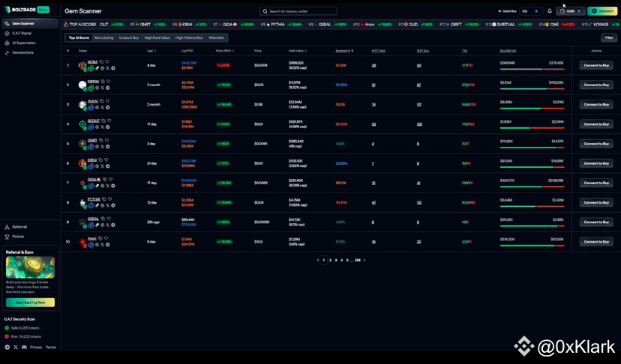
Task: Open the Discord icon in sidebar footer
Action: pyautogui.click(x=24, y=348)
